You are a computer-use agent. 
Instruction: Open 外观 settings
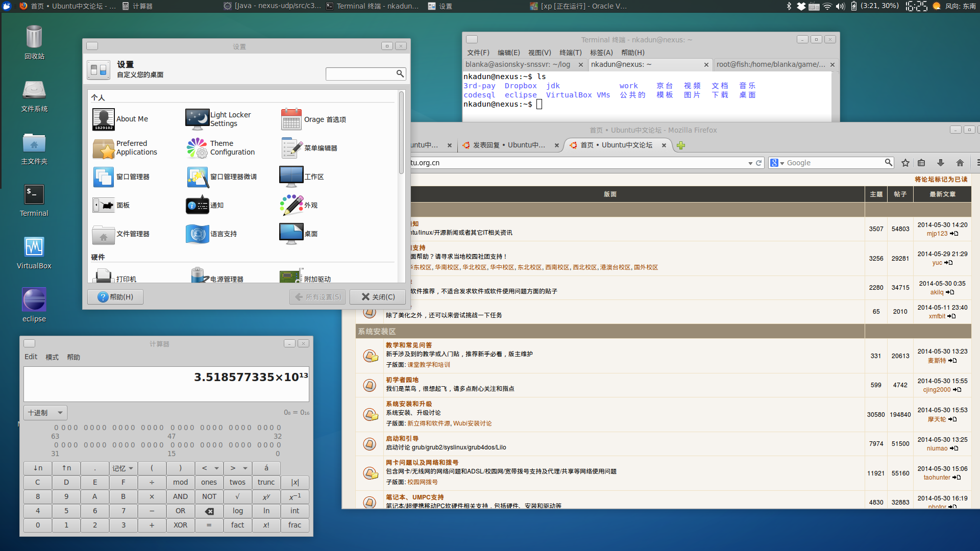pos(299,205)
